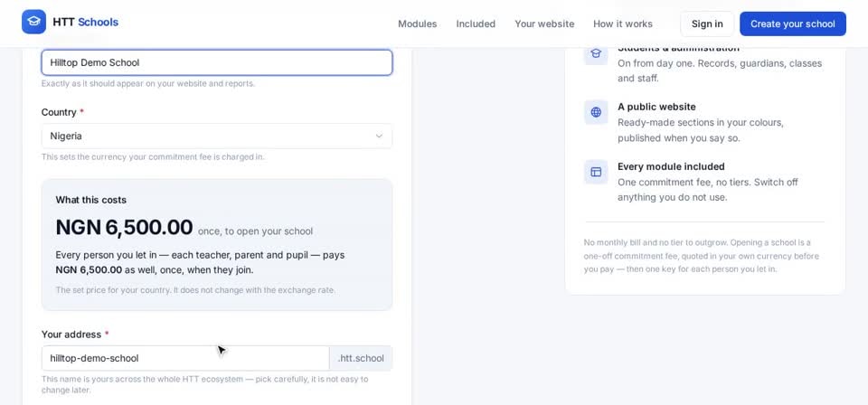Click the 'On from day one' description
Viewport: 868px width, 405px height.
(720, 71)
